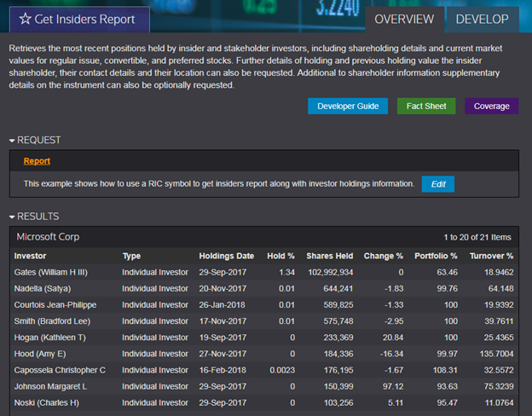532x416 pixels.
Task: Sort table by Shares Held header
Action: click(330, 256)
